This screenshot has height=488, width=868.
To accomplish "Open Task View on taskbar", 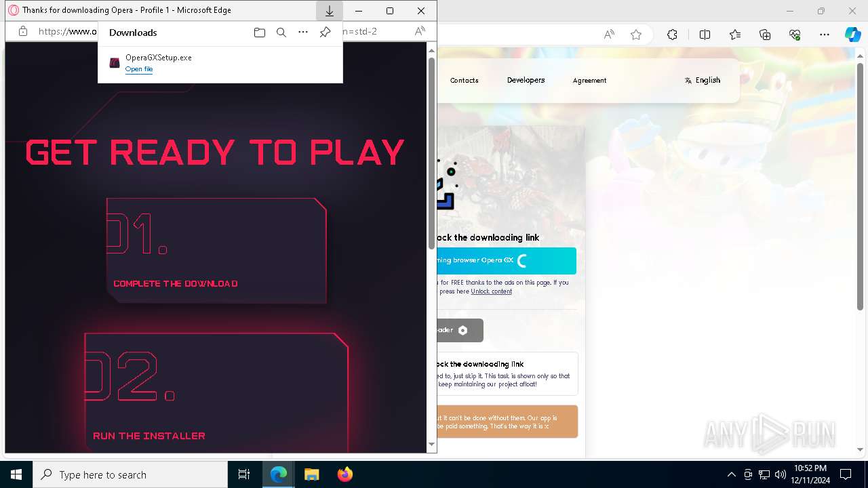I will point(244,474).
